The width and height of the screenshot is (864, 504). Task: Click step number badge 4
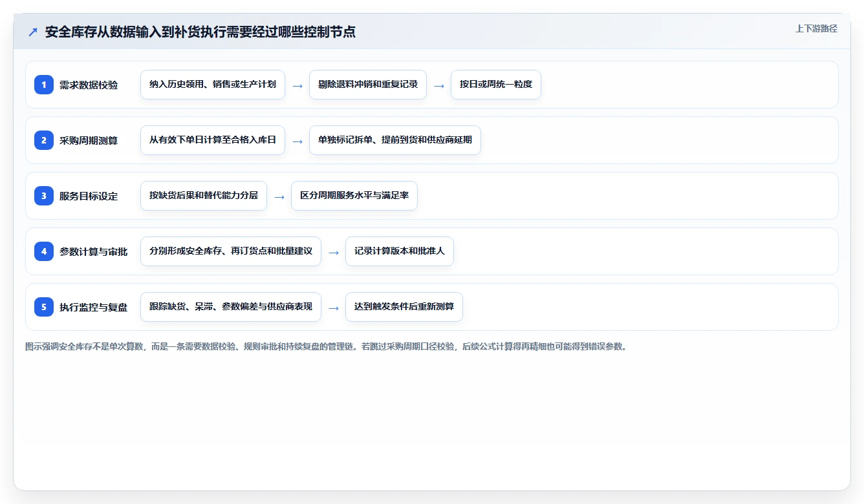click(44, 251)
